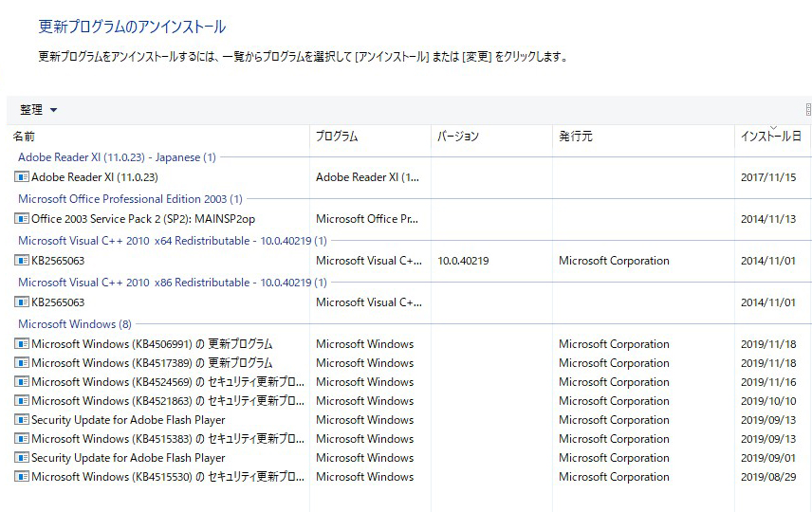Sort by インストール日 column header

(x=772, y=137)
